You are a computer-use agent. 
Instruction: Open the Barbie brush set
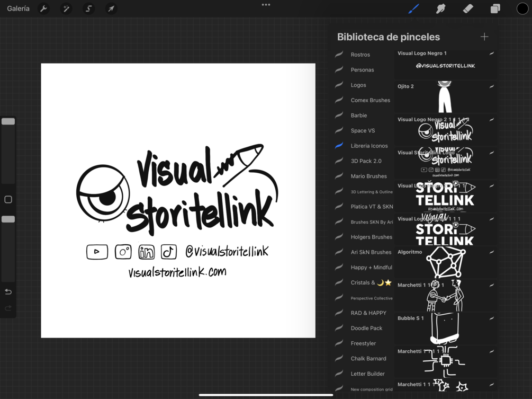(x=363, y=115)
